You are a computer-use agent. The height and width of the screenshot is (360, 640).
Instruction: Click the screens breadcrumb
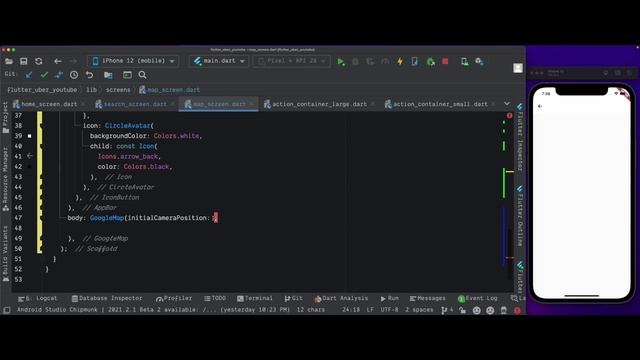pyautogui.click(x=118, y=90)
